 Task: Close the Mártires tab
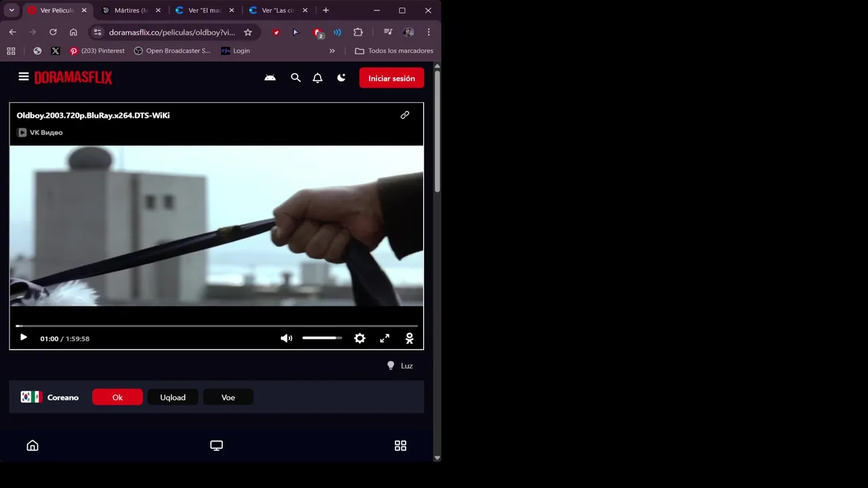[158, 10]
